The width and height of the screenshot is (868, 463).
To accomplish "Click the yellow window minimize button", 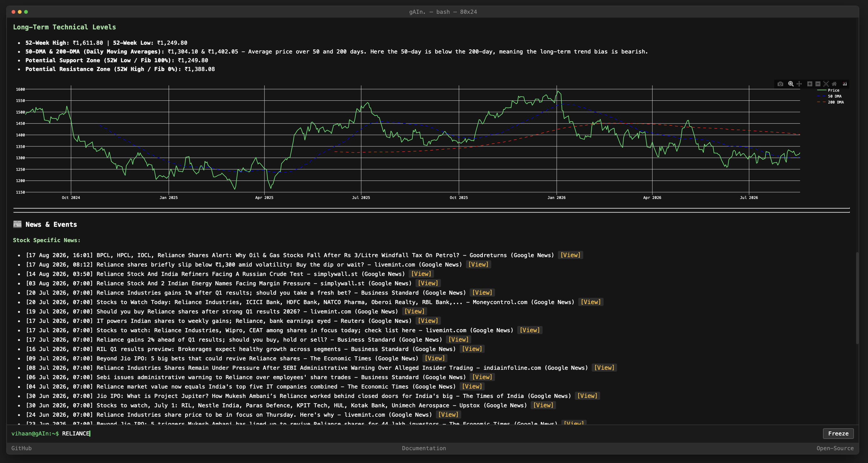I will [19, 12].
